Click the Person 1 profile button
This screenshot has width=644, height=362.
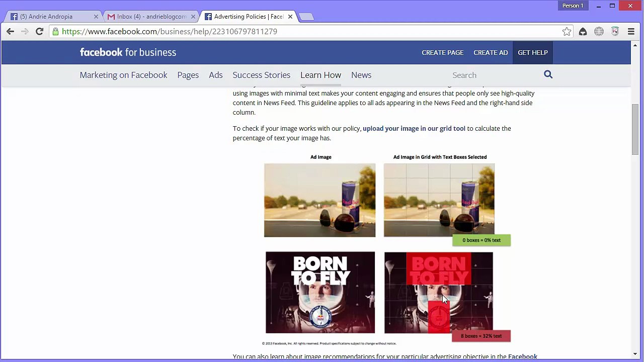[x=573, y=6]
